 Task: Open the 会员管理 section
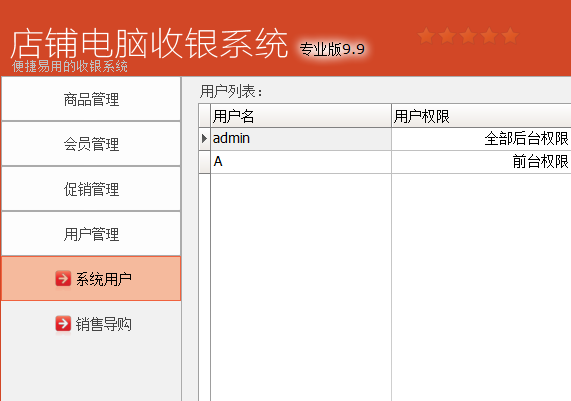(x=91, y=144)
